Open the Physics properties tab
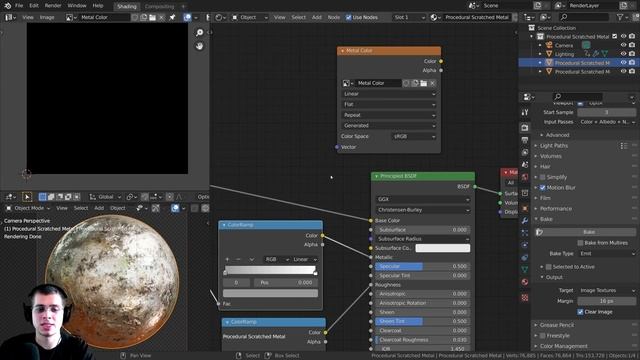Viewport: 640px width, 360px height. 525,245
